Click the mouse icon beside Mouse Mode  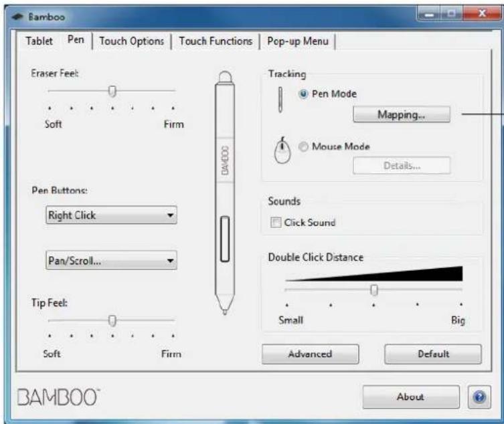[x=282, y=150]
